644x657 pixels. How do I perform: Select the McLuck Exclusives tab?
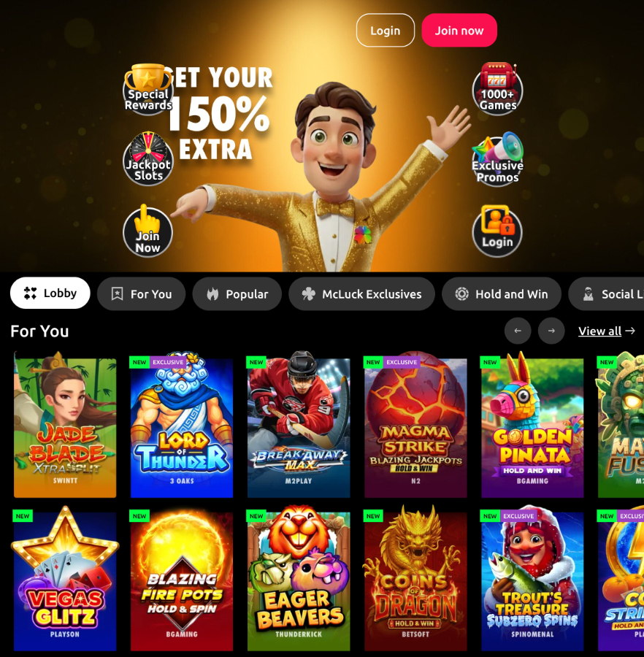point(361,293)
